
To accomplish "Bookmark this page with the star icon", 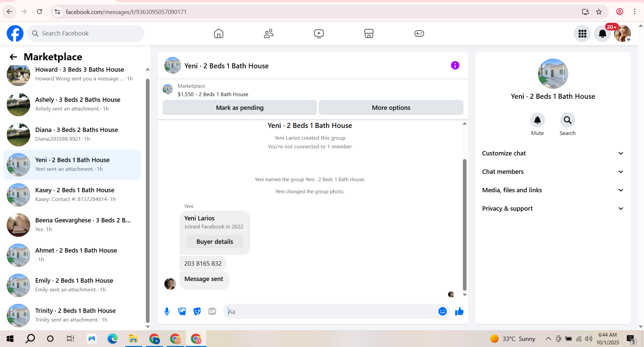I will click(599, 12).
